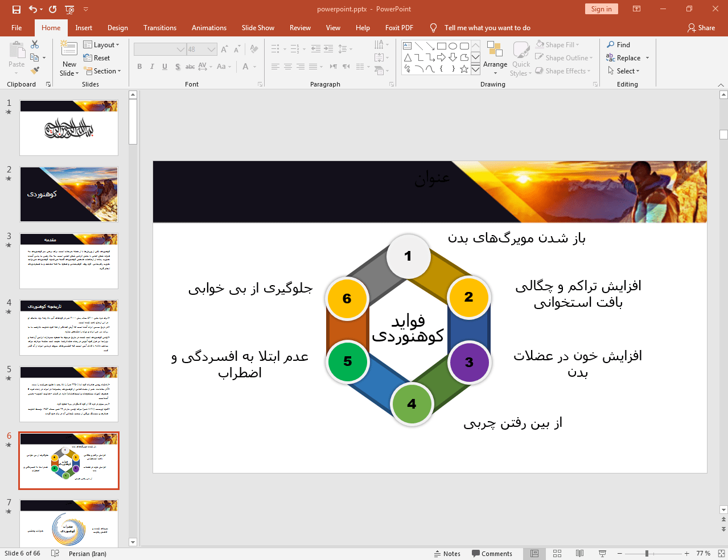Start Slide Show from status bar icon
The height and width of the screenshot is (560, 728).
(x=602, y=553)
